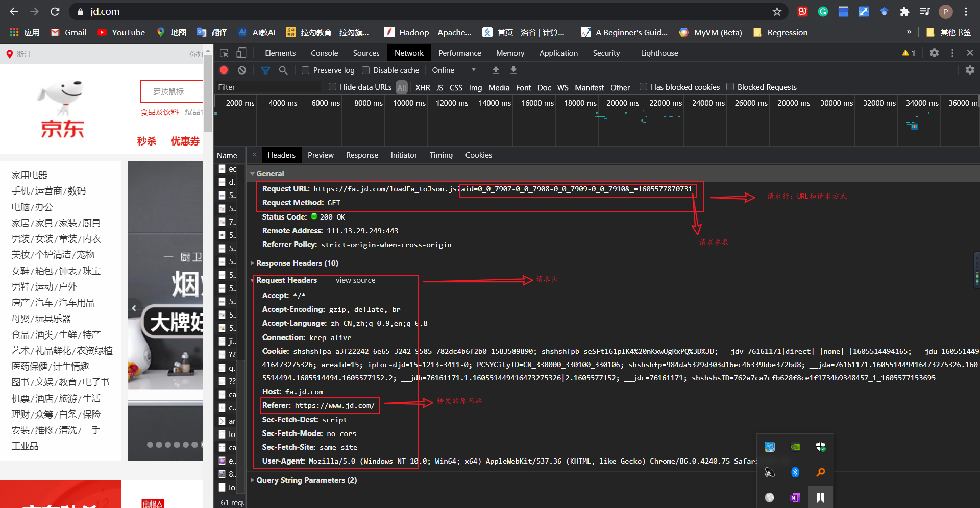This screenshot has width=980, height=508.
Task: Click the warnings count indicator
Action: [909, 53]
